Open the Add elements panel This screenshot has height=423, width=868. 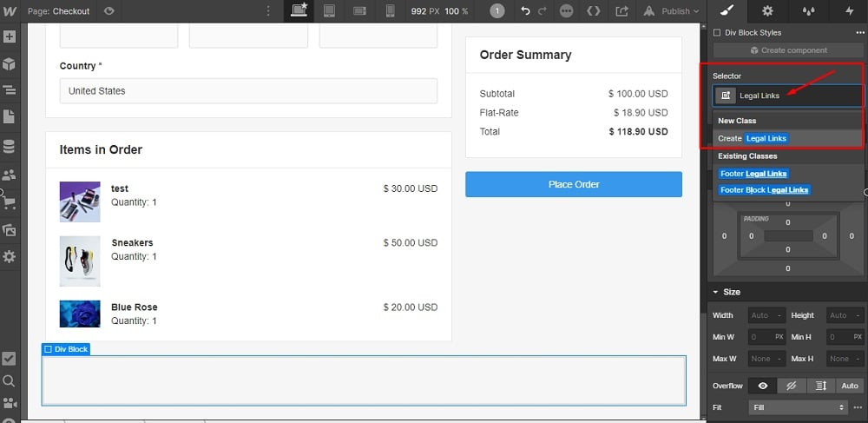click(10, 37)
